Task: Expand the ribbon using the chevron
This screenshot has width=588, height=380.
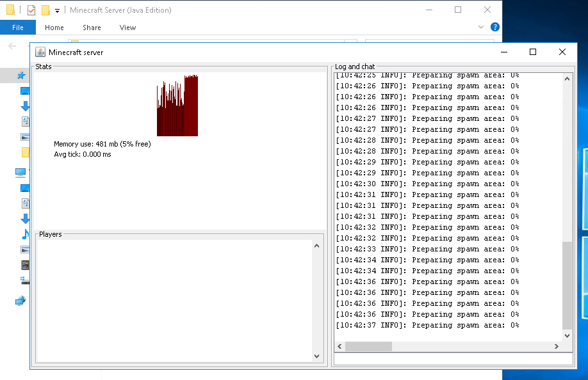Action: click(x=481, y=28)
